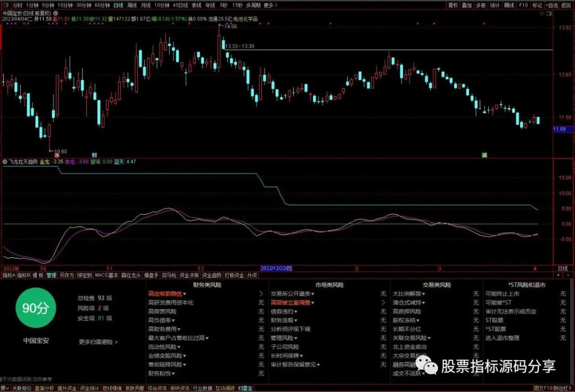Click the 90分 score circle
This screenshot has height=392, width=575.
coord(36,308)
